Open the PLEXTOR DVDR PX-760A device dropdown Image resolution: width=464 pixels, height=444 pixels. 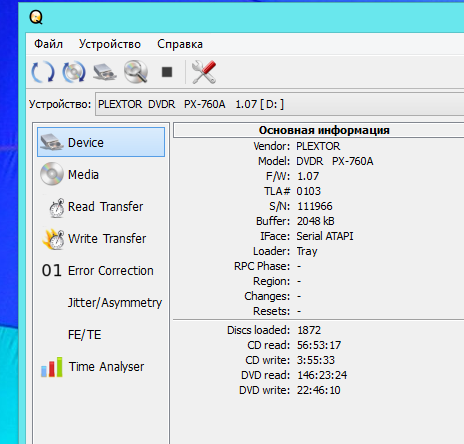click(279, 104)
